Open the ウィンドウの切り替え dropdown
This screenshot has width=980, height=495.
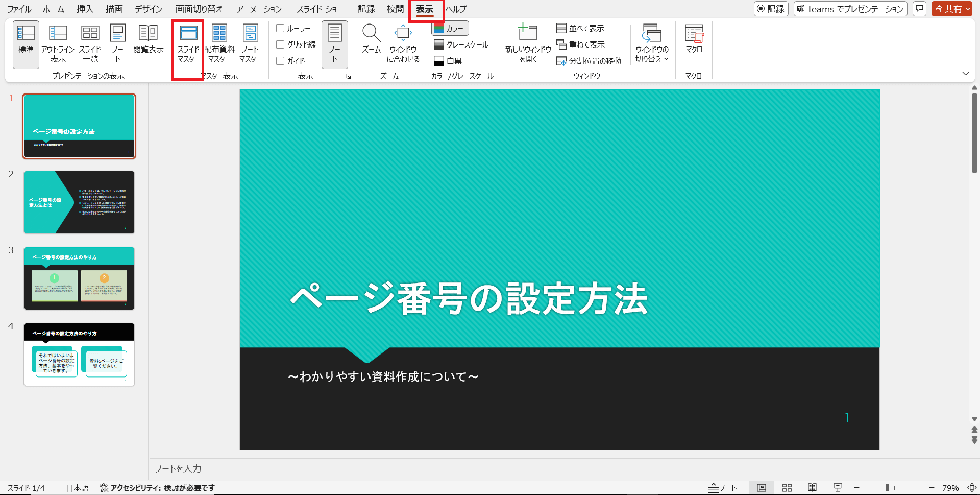(x=652, y=43)
